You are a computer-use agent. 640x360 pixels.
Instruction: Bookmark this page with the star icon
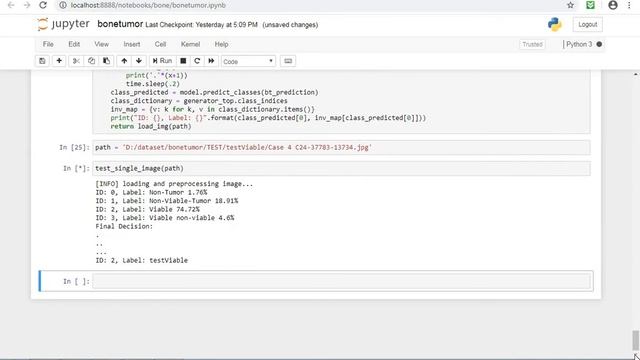(571, 5)
